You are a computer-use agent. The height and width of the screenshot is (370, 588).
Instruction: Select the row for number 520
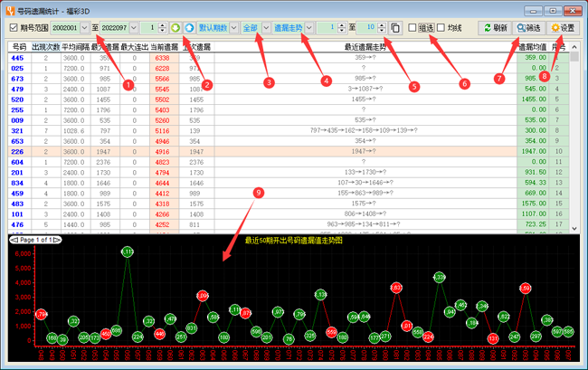point(289,100)
